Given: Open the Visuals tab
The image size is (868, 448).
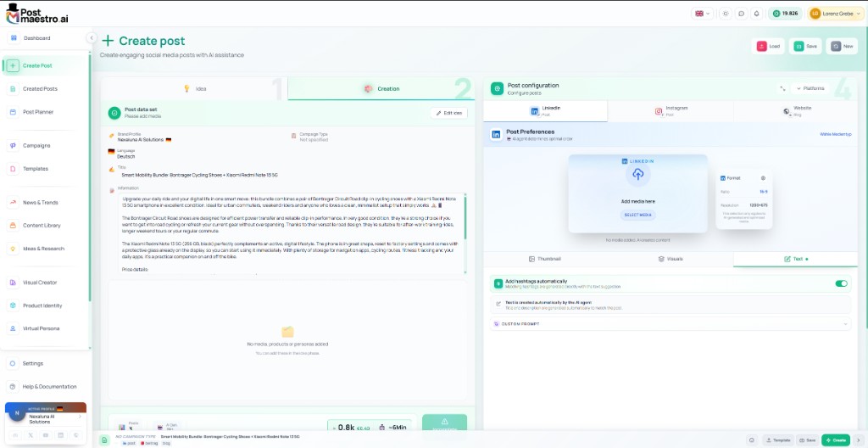Looking at the screenshot, I should [670, 259].
